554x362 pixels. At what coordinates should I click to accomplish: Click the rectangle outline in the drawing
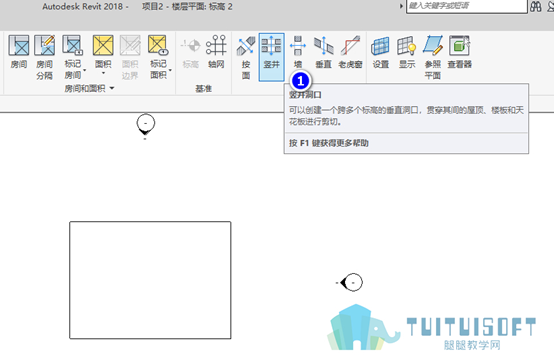point(150,280)
